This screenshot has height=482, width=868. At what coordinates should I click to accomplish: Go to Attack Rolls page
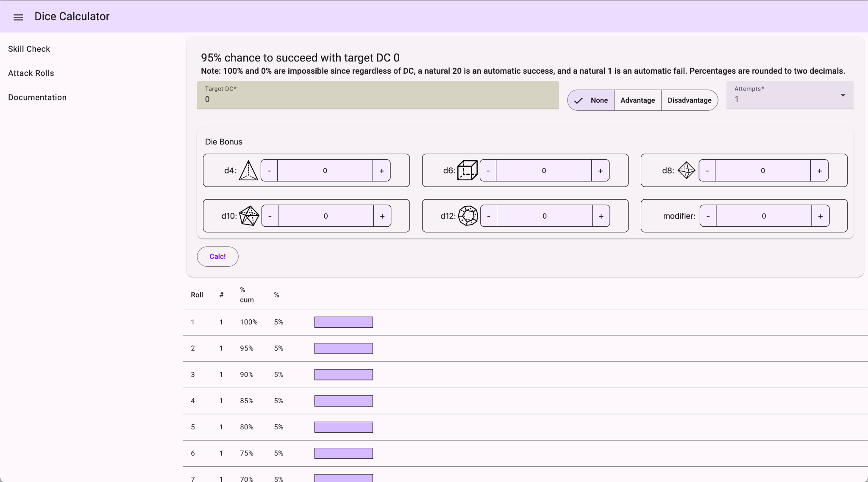[x=31, y=73]
